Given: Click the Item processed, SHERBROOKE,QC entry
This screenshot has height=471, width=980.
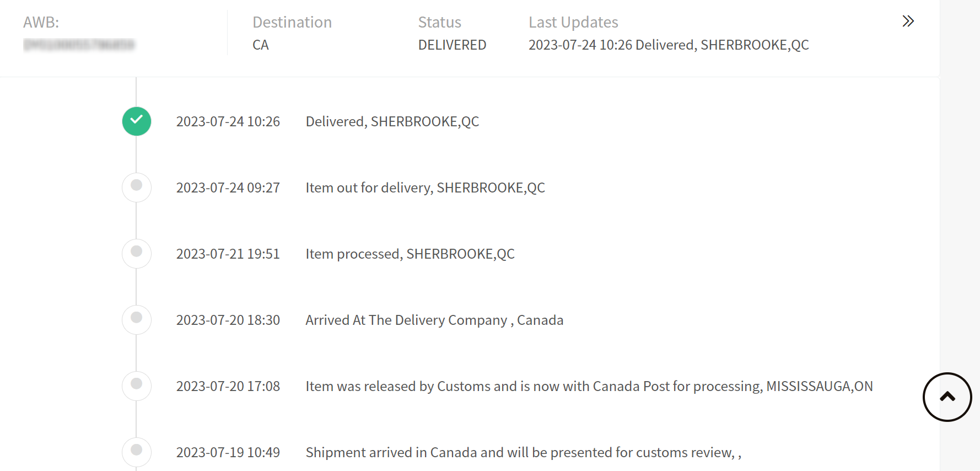Looking at the screenshot, I should (x=410, y=254).
